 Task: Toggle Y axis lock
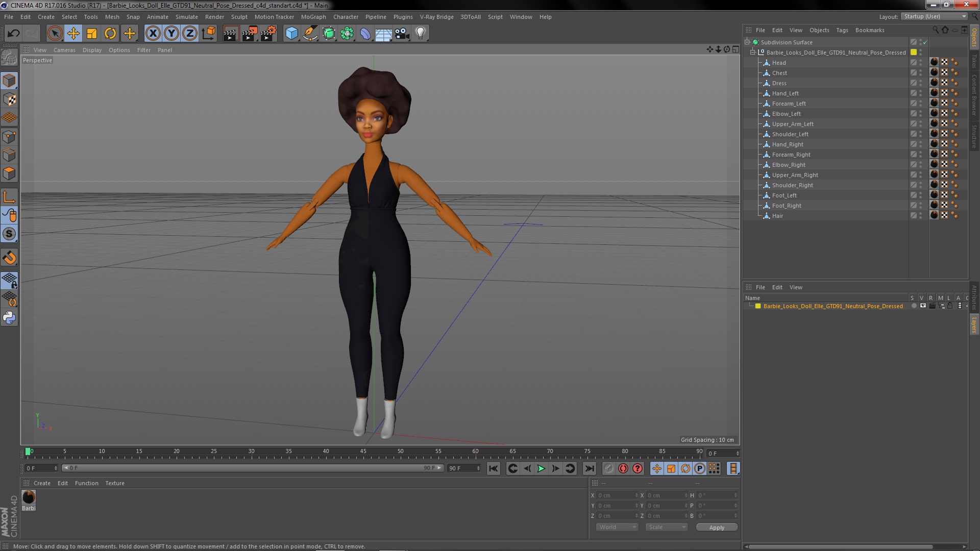tap(171, 34)
